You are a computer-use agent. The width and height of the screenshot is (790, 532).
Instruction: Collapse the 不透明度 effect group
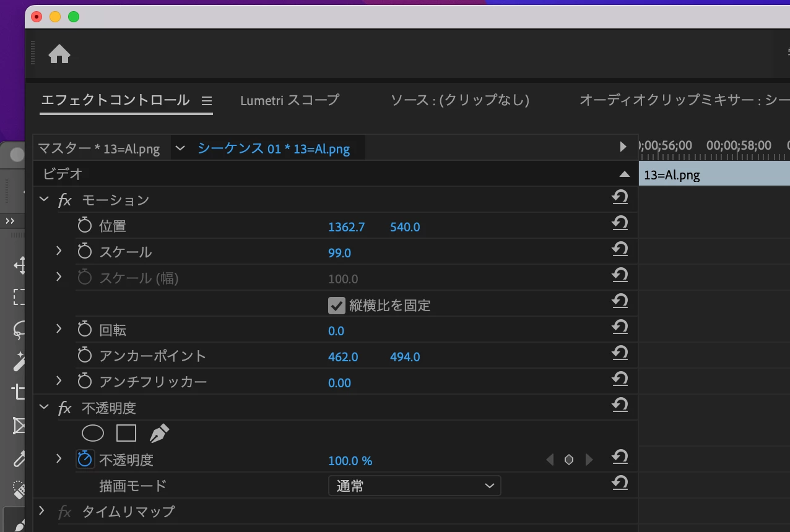43,407
